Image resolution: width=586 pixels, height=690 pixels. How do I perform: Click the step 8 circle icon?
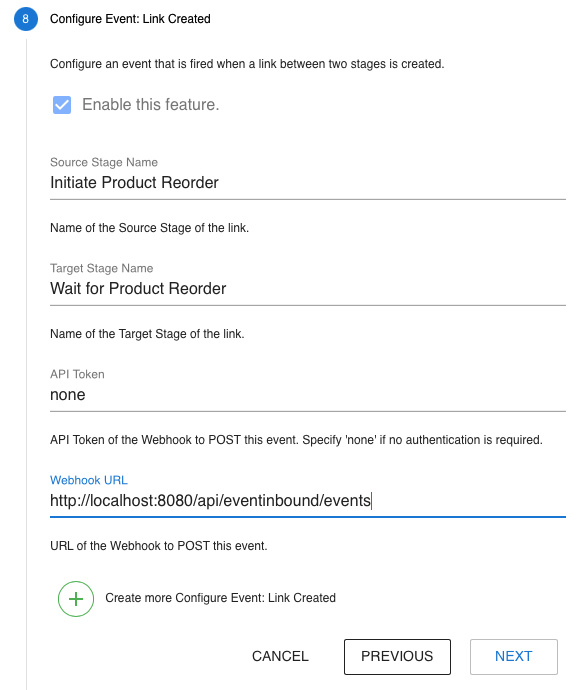pos(26,19)
